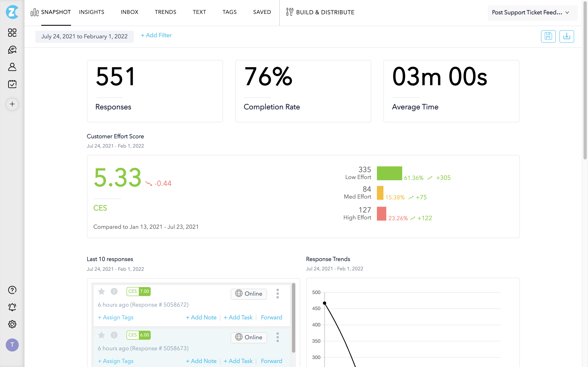Open the tasks clipboard icon in sidebar
The width and height of the screenshot is (588, 367).
(x=12, y=84)
